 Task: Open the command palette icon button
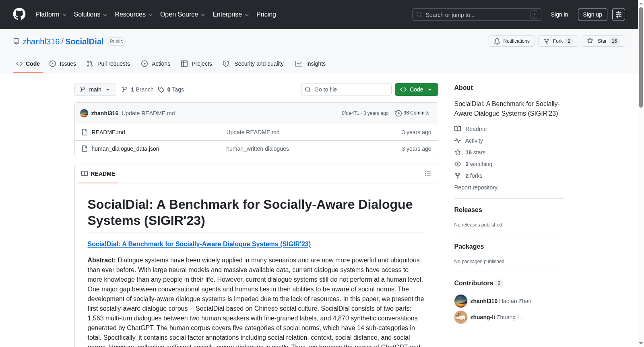[619, 15]
